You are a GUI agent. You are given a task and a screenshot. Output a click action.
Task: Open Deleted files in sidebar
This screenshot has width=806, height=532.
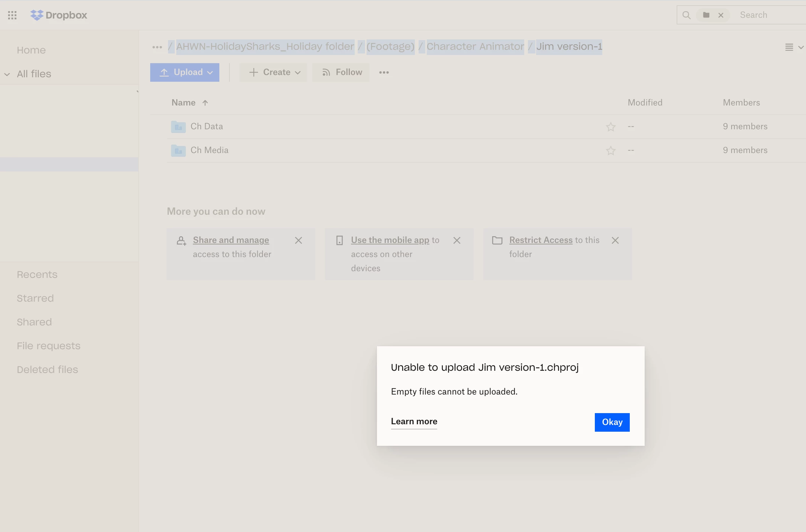(47, 370)
